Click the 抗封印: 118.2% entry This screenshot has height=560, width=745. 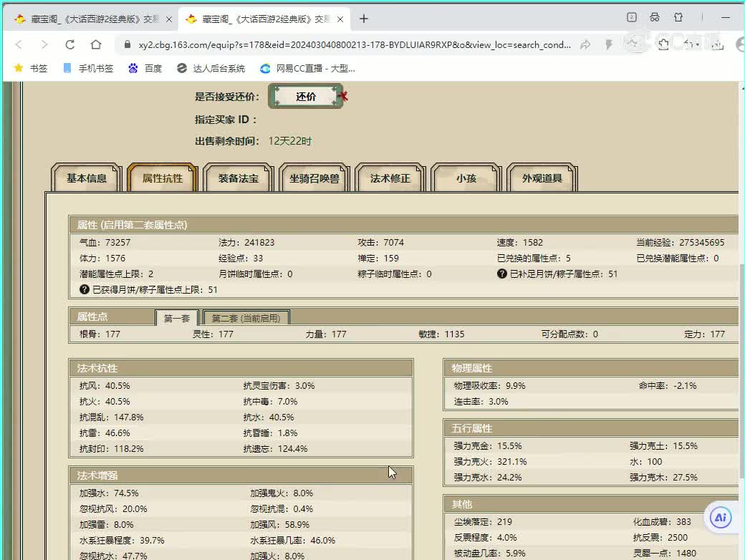point(112,448)
